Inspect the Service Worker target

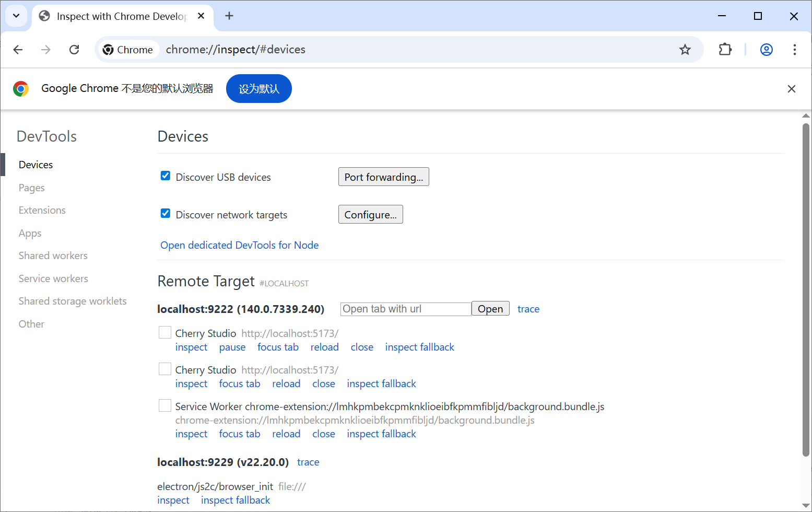click(x=191, y=434)
